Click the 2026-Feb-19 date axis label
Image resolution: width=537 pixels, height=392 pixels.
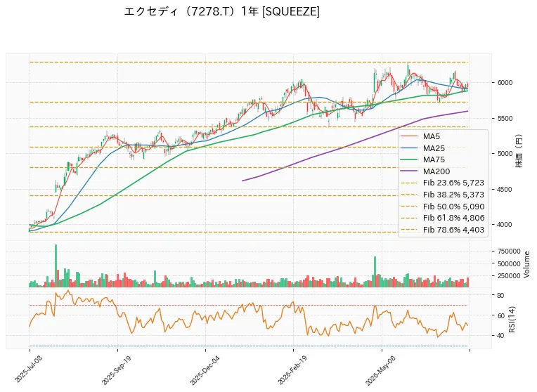click(290, 370)
